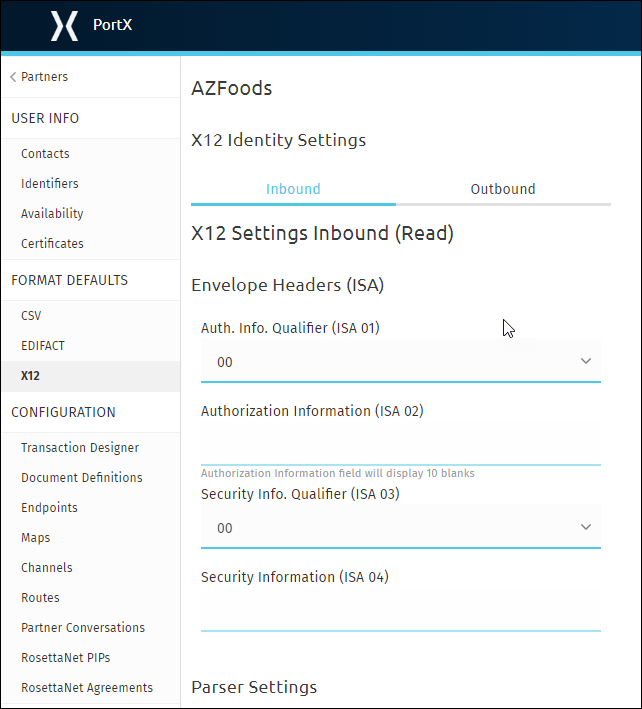Screen dimensions: 642x709
Task: Expand ISA 03 dropdown chevron arrow
Action: [x=586, y=527]
